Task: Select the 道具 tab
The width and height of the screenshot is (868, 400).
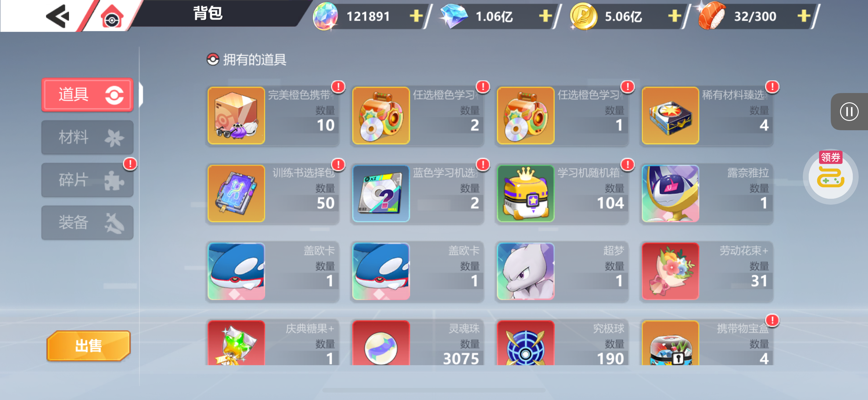Action: 87,95
